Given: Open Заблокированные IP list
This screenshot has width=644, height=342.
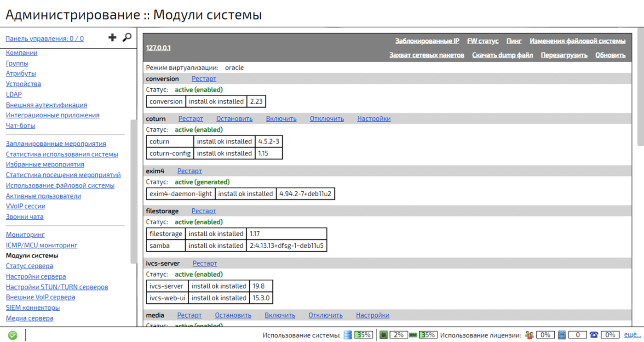Looking at the screenshot, I should tap(427, 41).
